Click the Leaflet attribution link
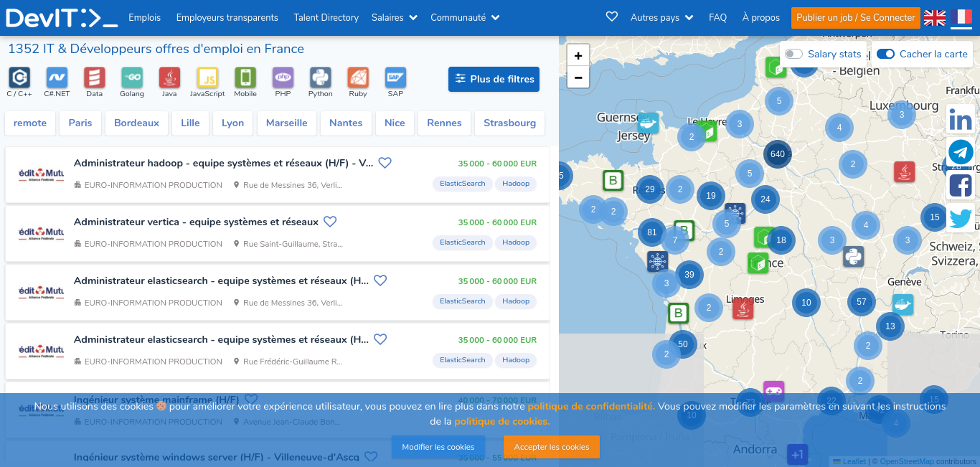This screenshot has height=467, width=980. click(x=849, y=461)
